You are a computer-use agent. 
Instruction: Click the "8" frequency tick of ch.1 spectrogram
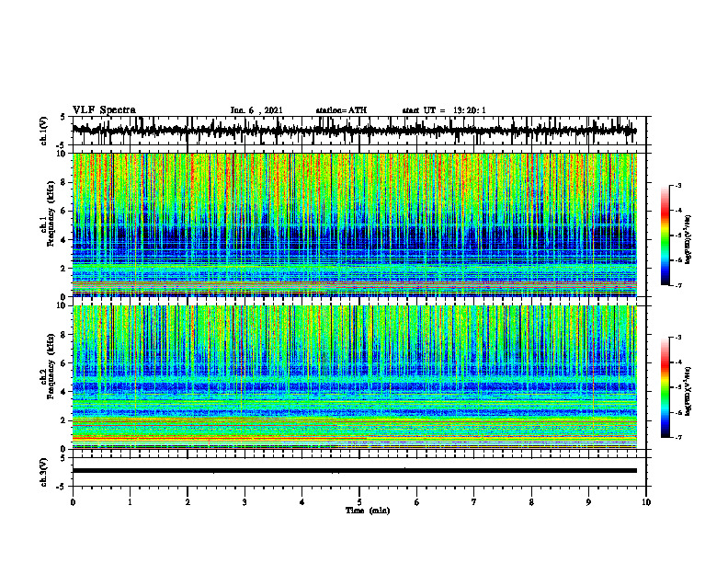tap(63, 182)
